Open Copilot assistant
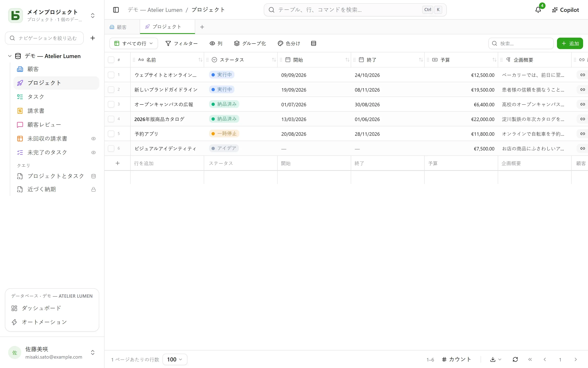This screenshot has width=588, height=368. point(565,10)
